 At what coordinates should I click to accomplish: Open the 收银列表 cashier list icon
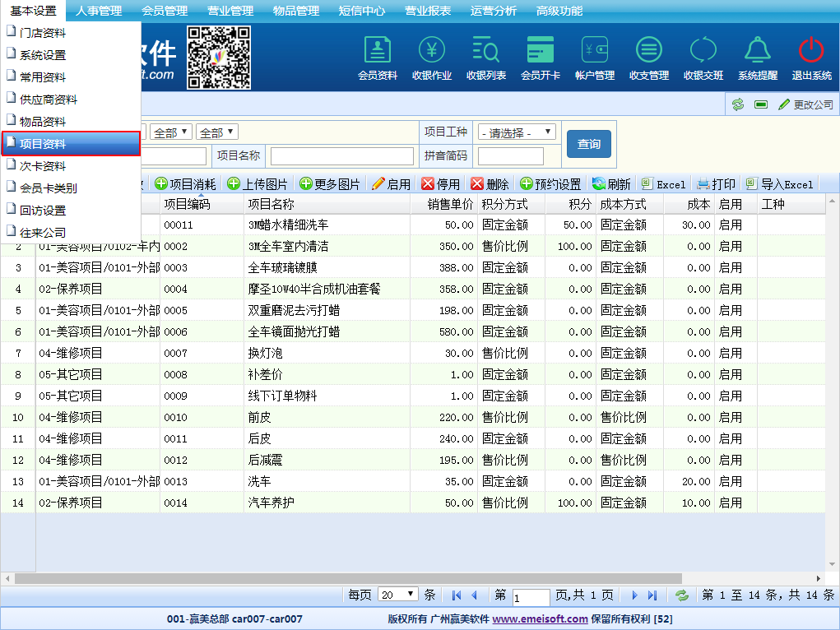486,51
